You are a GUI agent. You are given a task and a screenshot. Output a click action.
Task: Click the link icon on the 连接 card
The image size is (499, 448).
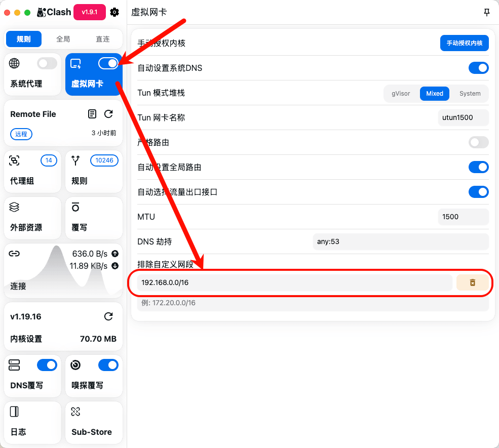point(14,254)
